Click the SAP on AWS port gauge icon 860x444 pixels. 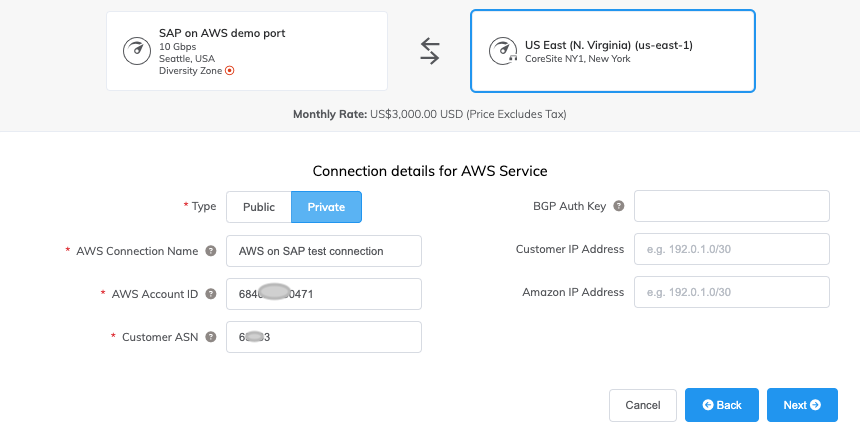coord(137,51)
